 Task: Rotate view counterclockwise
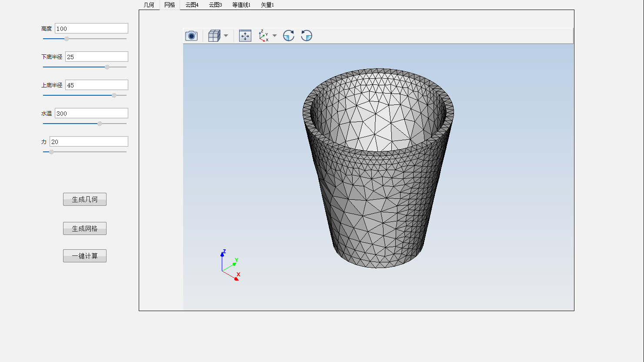click(307, 36)
